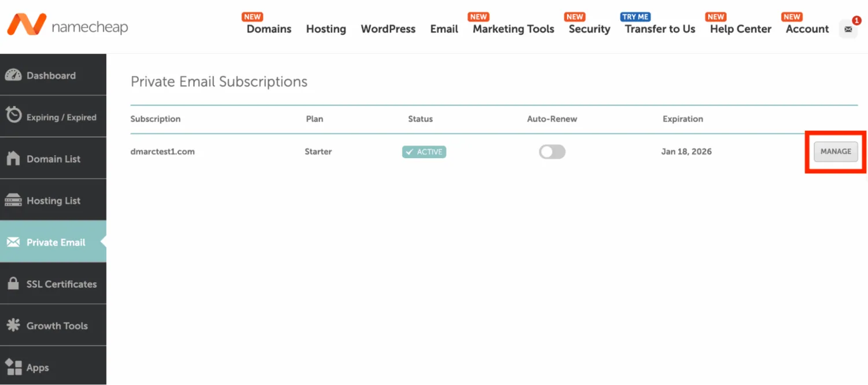
Task: Click Manage for dmarctest1.com subscription
Action: pos(836,152)
